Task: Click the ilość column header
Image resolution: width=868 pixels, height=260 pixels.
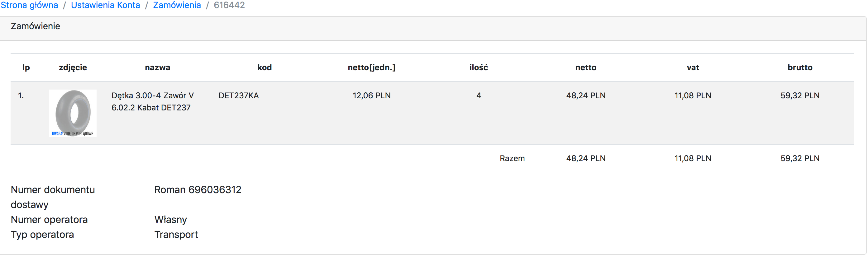Action: [479, 67]
